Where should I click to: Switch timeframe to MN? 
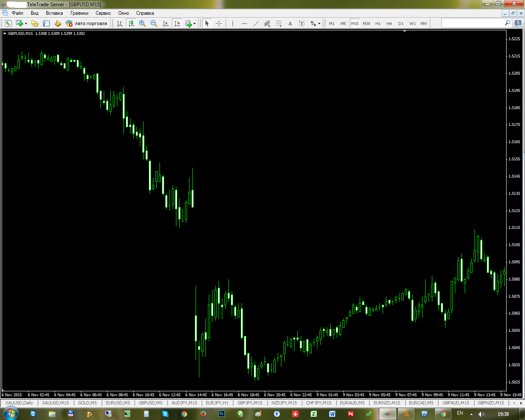(x=424, y=23)
